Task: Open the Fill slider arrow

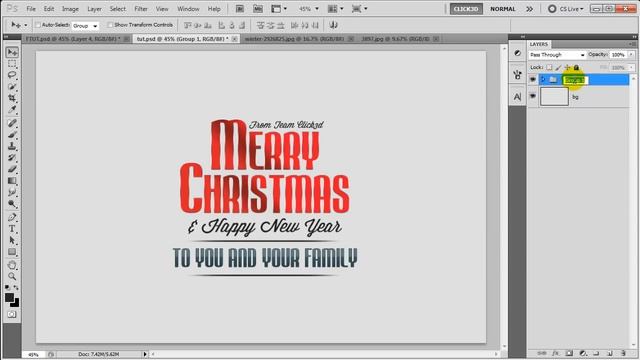Action: click(631, 67)
